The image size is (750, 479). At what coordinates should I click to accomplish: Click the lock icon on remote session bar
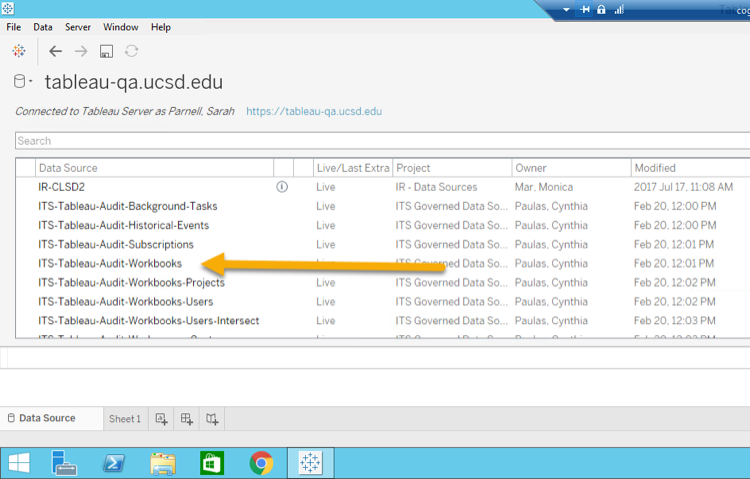tap(601, 9)
